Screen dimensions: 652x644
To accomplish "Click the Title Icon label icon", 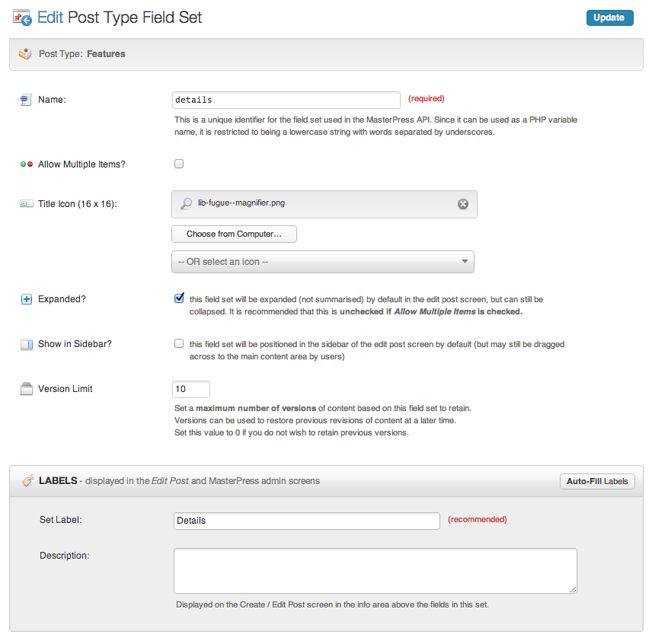I will 27,203.
